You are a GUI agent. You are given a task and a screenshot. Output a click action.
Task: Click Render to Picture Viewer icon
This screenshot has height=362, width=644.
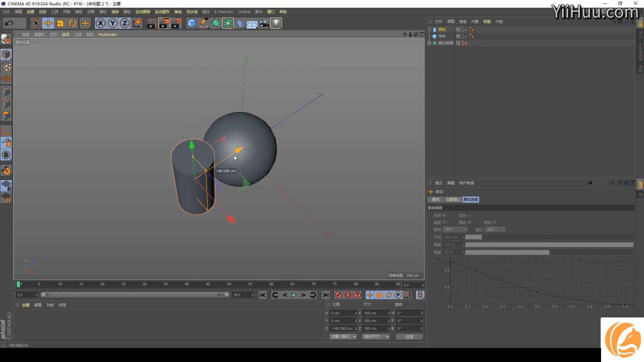click(x=164, y=23)
